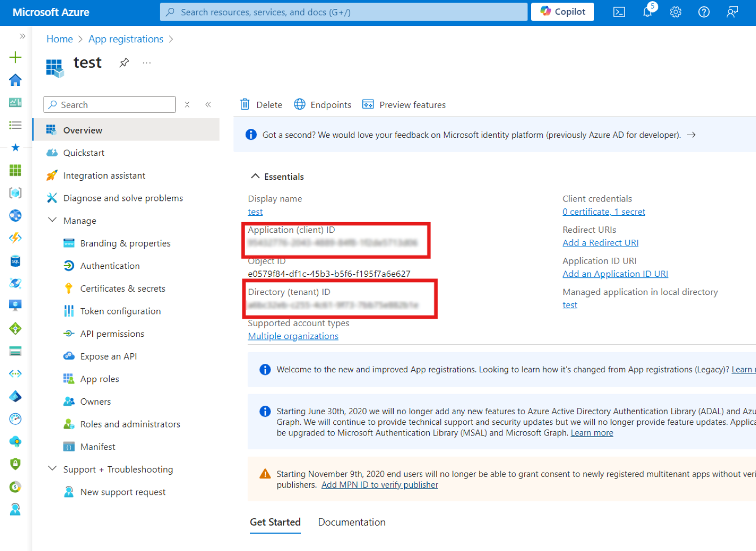The height and width of the screenshot is (551, 756).
Task: Click App registrations breadcrumb link
Action: [x=126, y=39]
